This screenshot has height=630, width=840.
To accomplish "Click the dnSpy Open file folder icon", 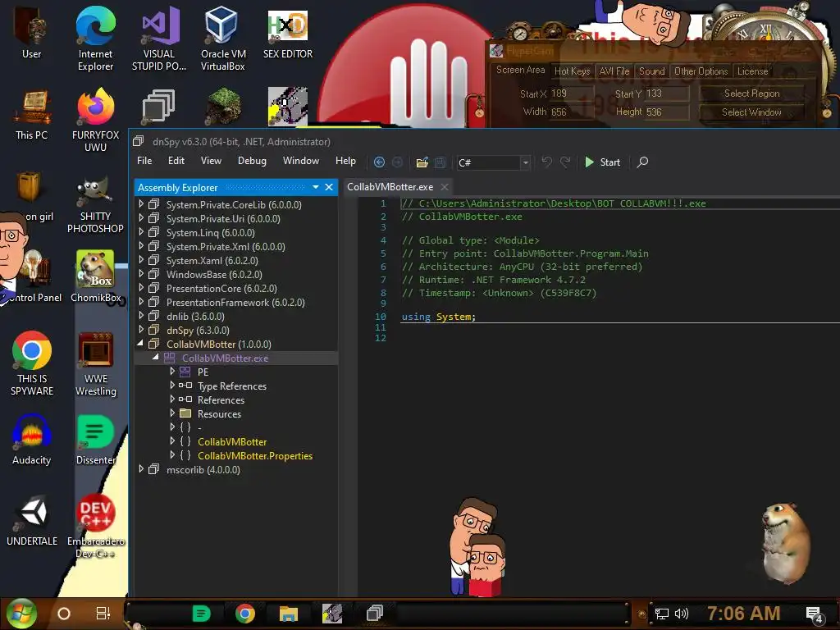I will point(422,162).
